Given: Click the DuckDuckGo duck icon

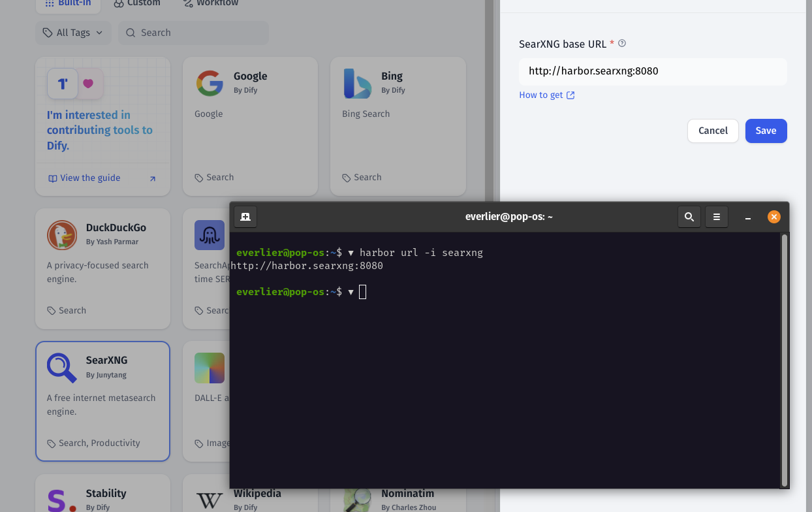Looking at the screenshot, I should coord(62,235).
